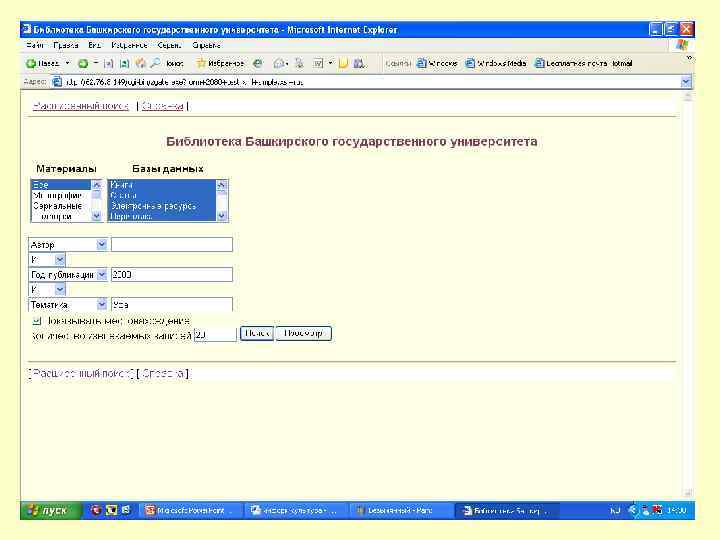This screenshot has height=540, width=720.
Task: Select Книги in the Базы данных list
Action: (162, 185)
